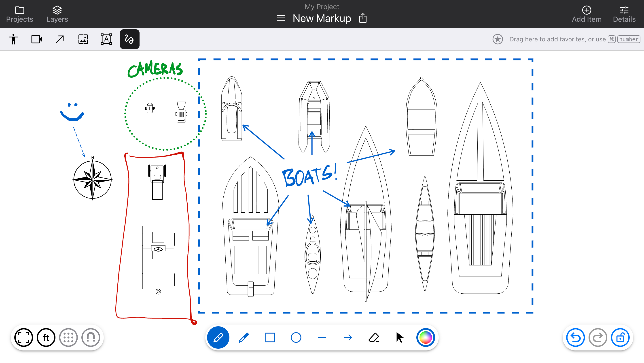Toggle magnet snapping on or off

(91, 337)
